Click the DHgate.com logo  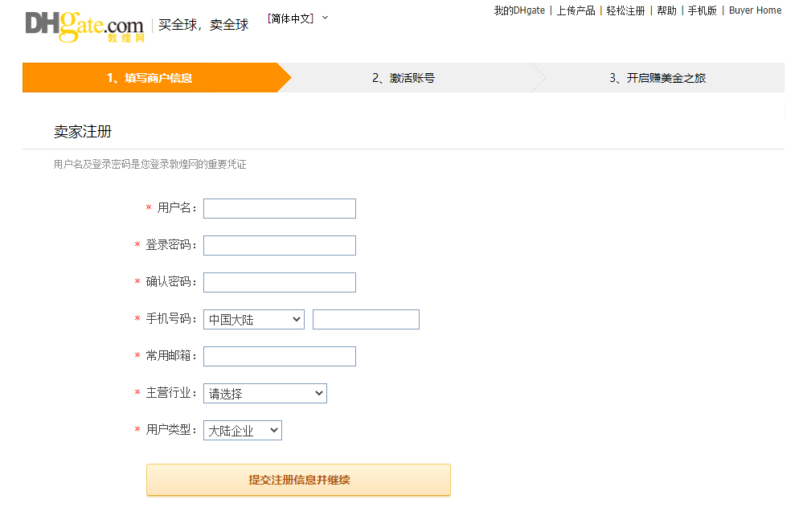click(x=84, y=26)
